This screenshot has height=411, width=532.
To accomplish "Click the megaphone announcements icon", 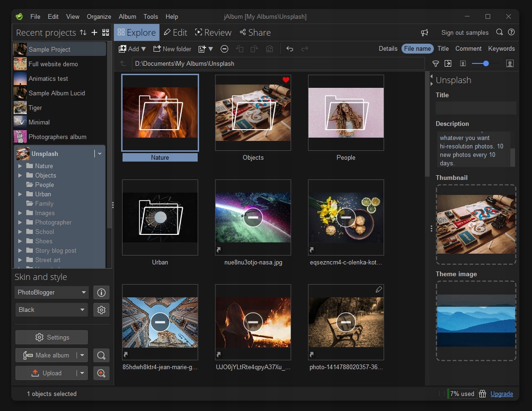I will click(x=424, y=32).
